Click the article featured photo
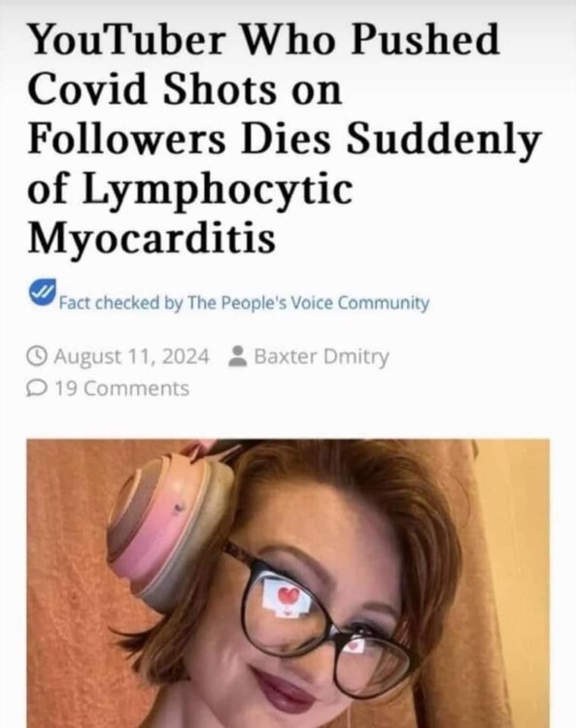576x728 pixels. (288, 583)
